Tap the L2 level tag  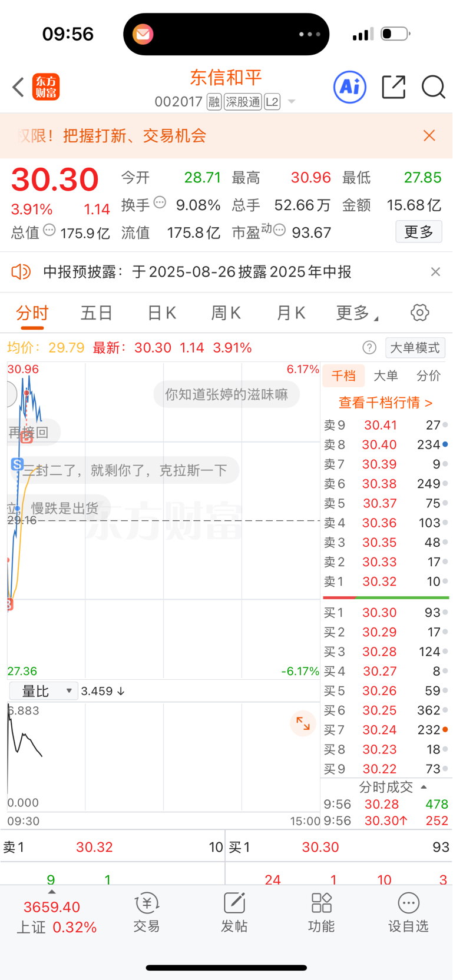(272, 102)
